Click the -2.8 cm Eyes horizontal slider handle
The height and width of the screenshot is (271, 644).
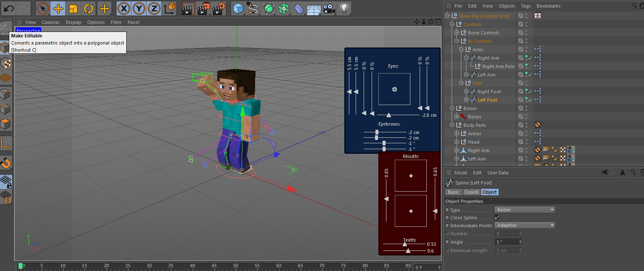pyautogui.click(x=389, y=115)
